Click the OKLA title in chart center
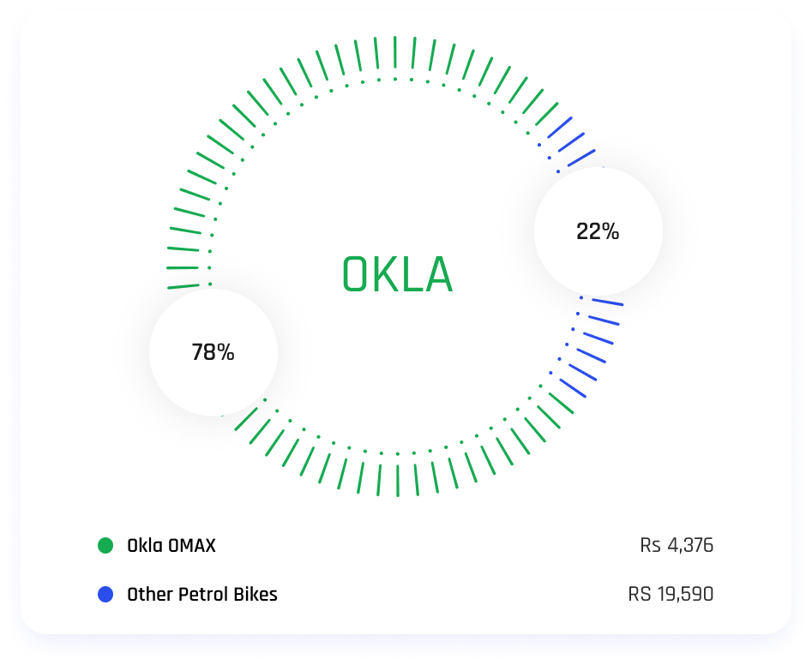 pos(397,276)
